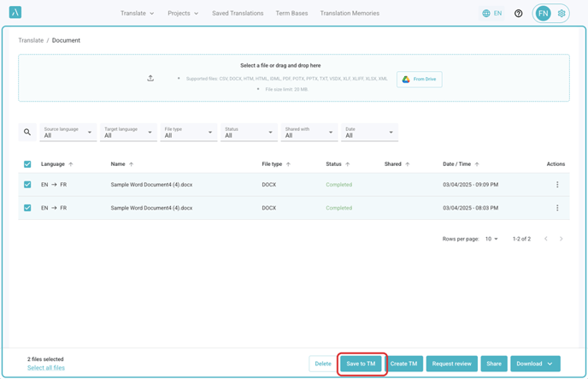Image resolution: width=588 pixels, height=379 pixels.
Task: Click EN language selector text
Action: (x=497, y=14)
